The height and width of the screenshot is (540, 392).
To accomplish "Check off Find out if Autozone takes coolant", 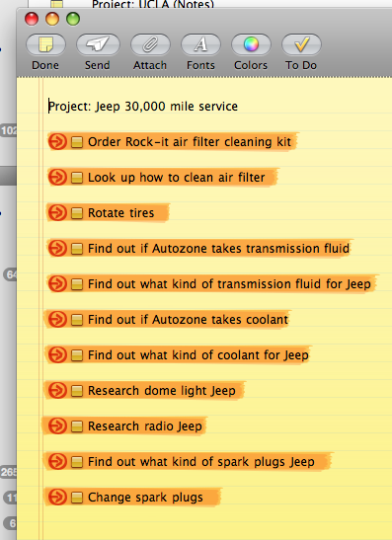I will click(x=77, y=320).
